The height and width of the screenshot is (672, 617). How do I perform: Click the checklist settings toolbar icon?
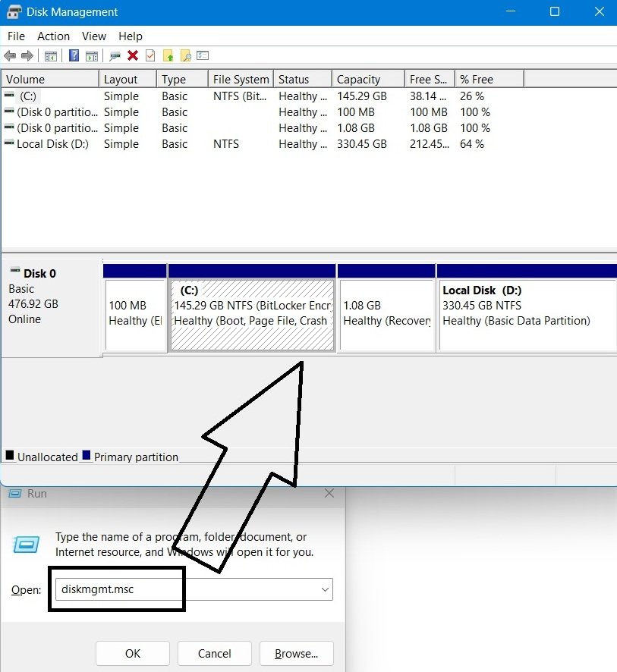coord(203,55)
